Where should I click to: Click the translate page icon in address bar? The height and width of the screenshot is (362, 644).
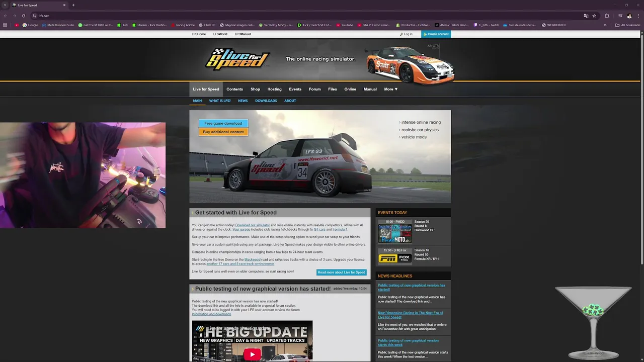pos(586,16)
